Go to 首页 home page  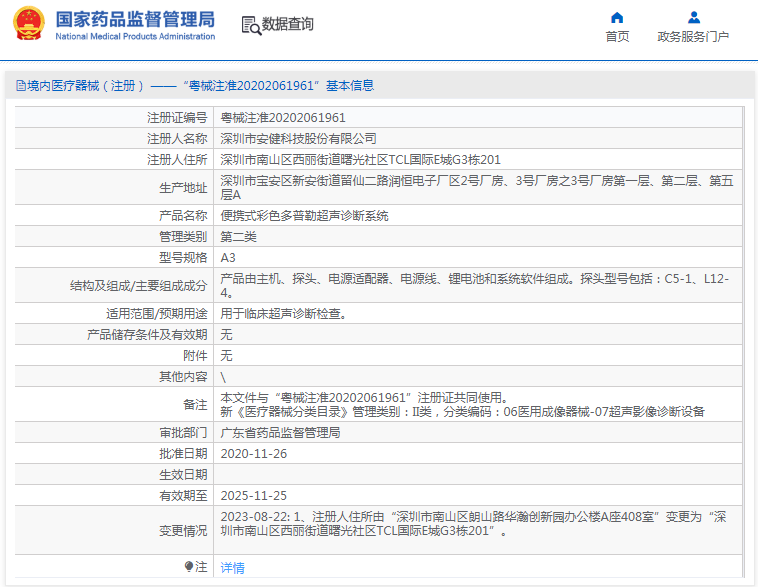click(617, 37)
